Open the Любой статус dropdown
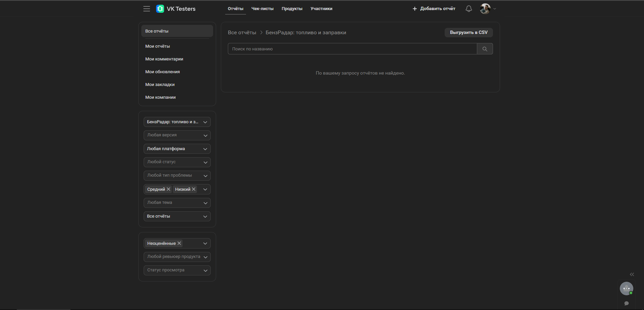 coord(177,162)
